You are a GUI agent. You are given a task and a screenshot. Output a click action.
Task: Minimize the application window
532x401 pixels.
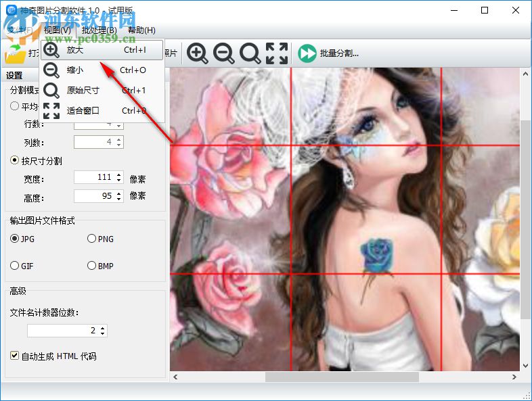(x=454, y=11)
